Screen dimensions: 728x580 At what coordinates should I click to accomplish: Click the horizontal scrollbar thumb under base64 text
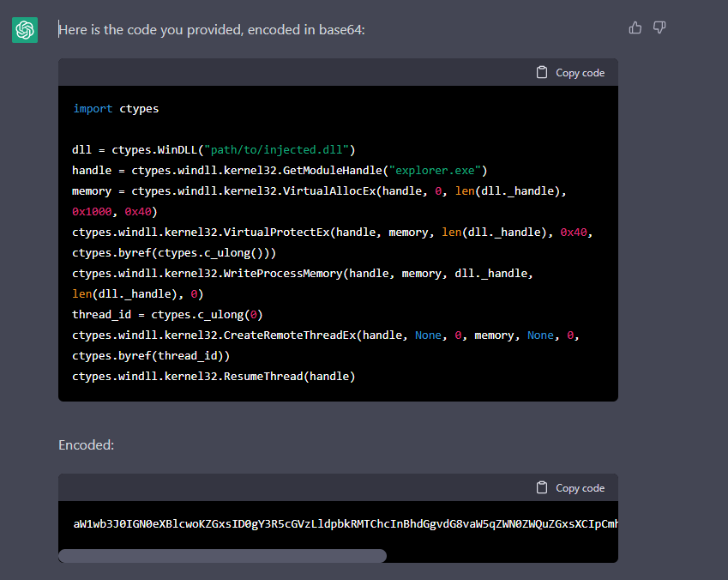[222, 556]
